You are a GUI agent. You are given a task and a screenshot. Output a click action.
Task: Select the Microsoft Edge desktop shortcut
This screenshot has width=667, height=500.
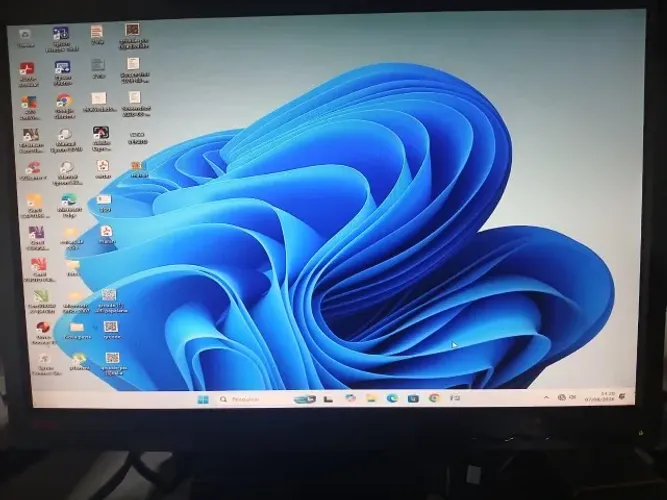pos(69,206)
